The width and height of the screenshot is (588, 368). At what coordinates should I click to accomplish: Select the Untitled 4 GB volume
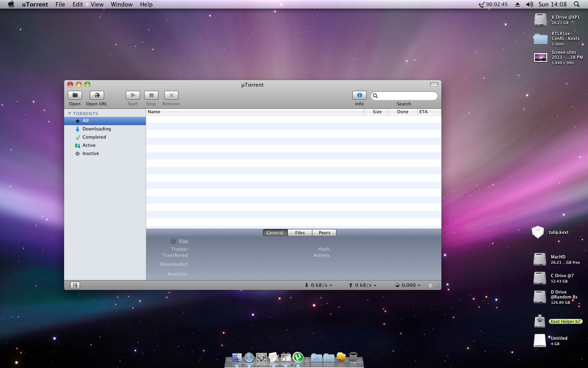point(539,341)
